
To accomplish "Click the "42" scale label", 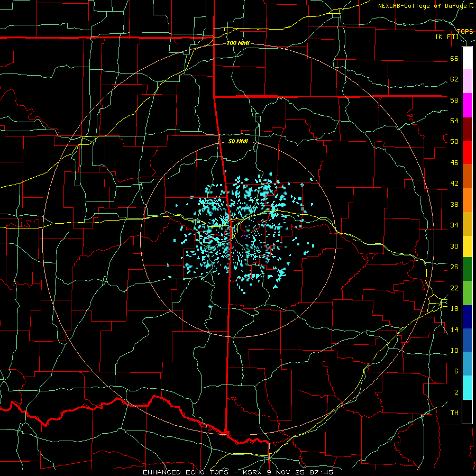I will point(454,184).
